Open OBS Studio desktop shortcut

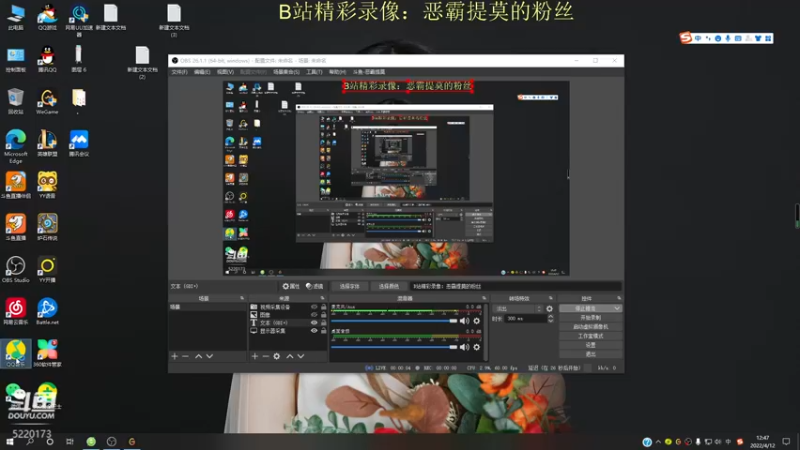click(x=15, y=270)
